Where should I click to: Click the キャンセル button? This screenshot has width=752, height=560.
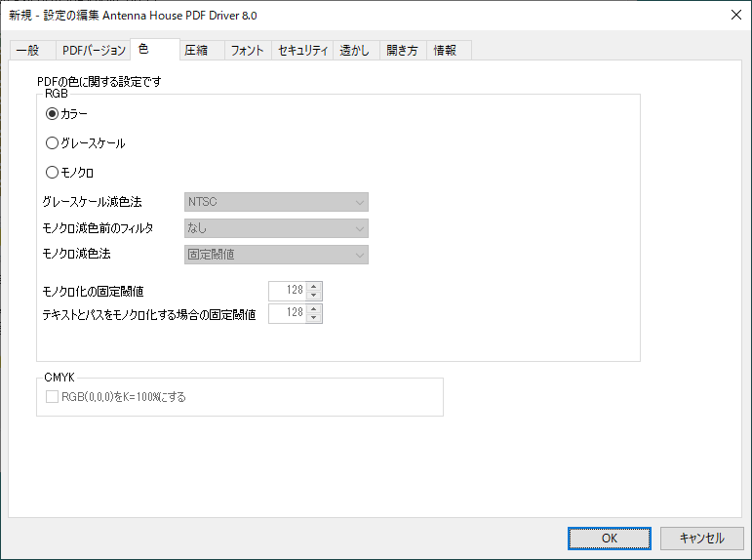point(701,539)
